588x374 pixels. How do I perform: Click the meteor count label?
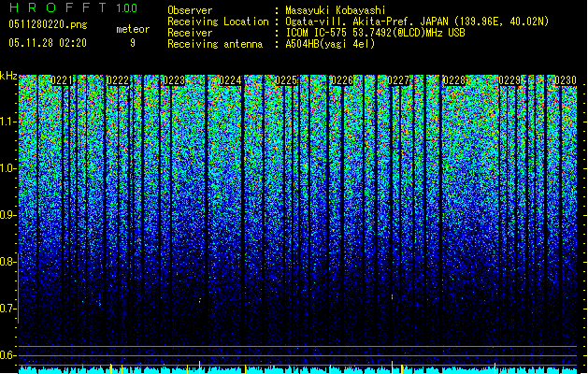click(133, 29)
